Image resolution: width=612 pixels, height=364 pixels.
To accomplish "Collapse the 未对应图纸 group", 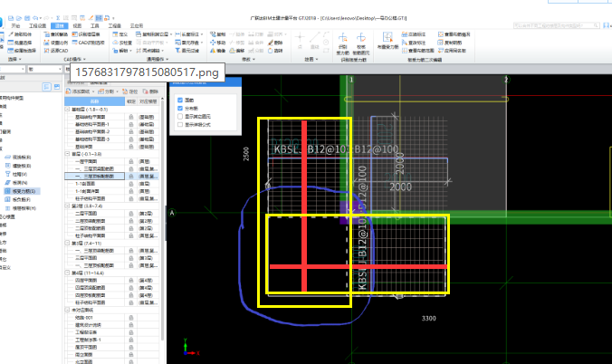I will pos(68,310).
